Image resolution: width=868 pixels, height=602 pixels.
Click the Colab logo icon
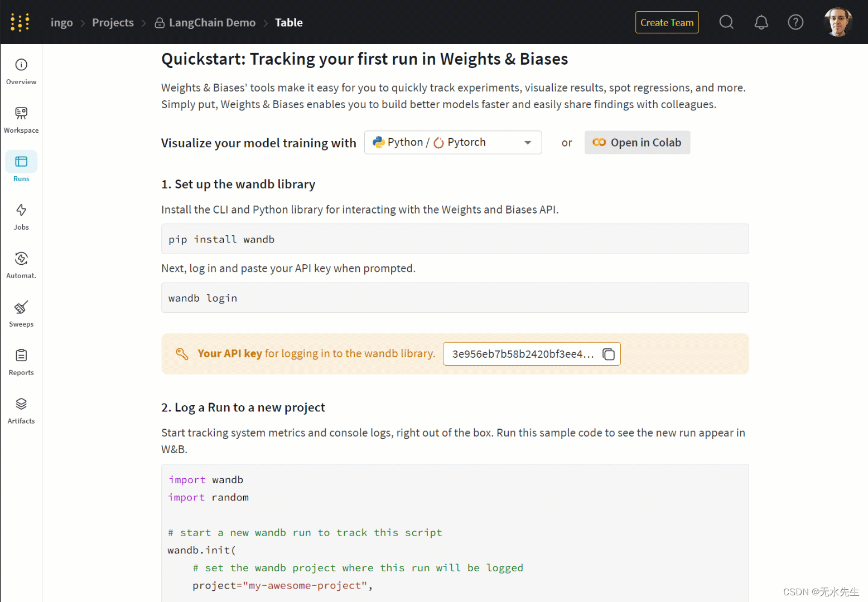[599, 143]
